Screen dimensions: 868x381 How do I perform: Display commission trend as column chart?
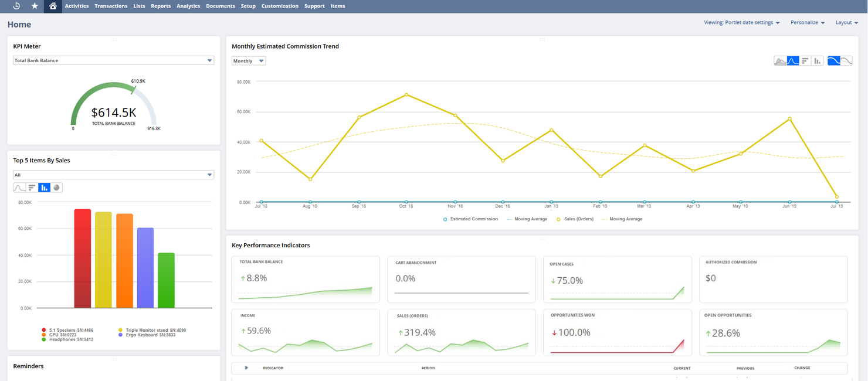point(817,60)
